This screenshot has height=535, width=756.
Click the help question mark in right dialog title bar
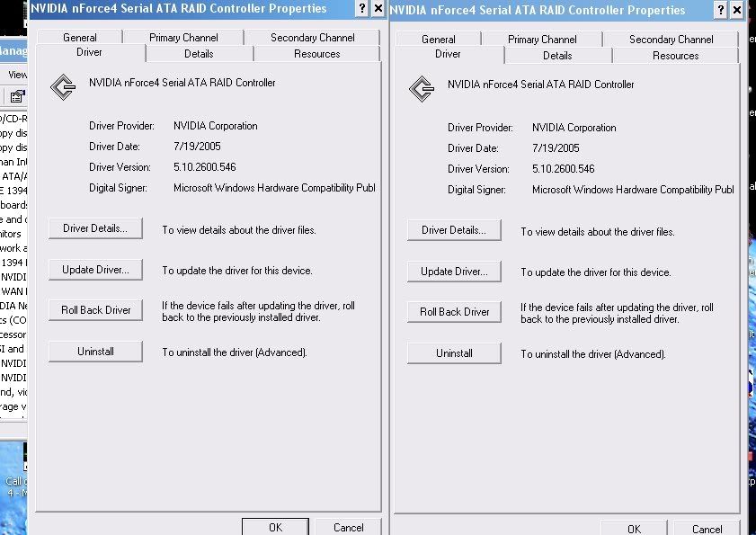click(721, 10)
